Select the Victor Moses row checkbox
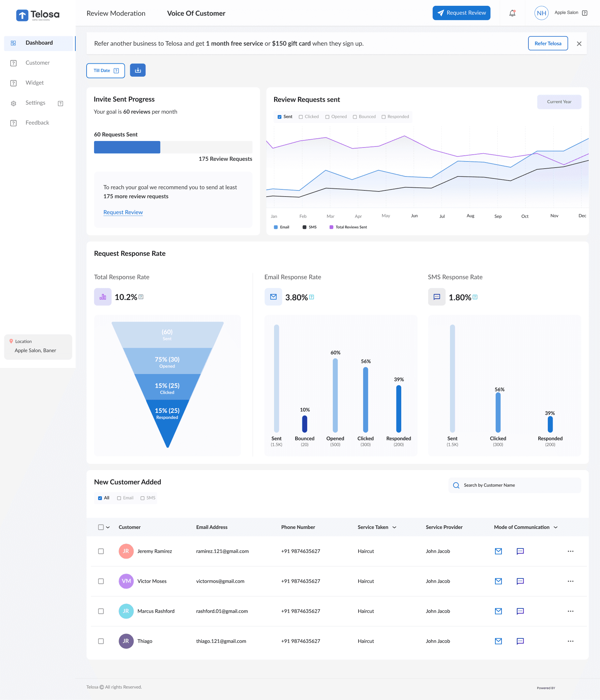This screenshot has height=700, width=600. 101,581
